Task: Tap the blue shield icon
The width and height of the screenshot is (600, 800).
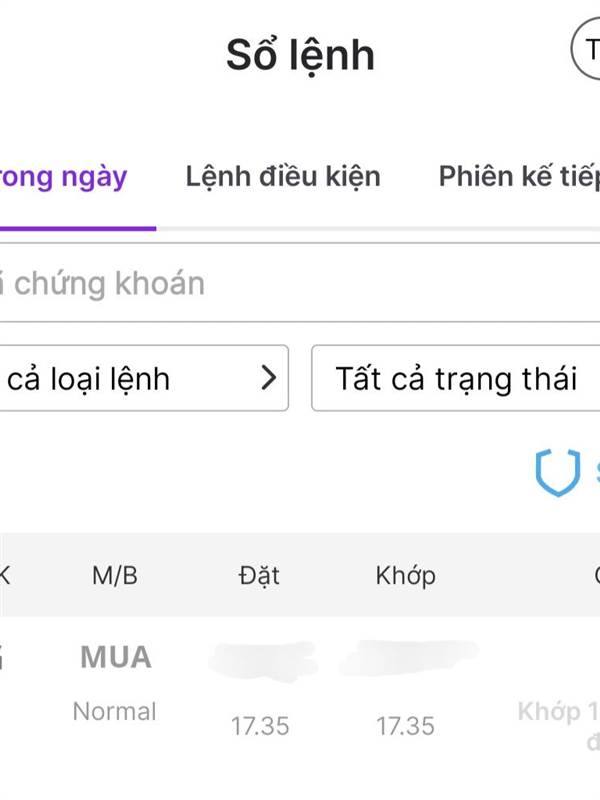Action: pos(557,472)
